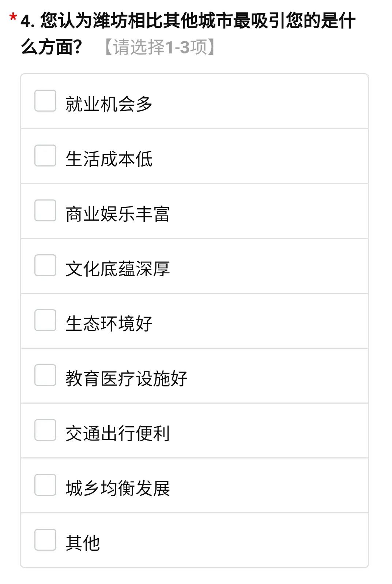392x584 pixels.
Task: Tap the 生活成本低 option text
Action: pos(109,159)
